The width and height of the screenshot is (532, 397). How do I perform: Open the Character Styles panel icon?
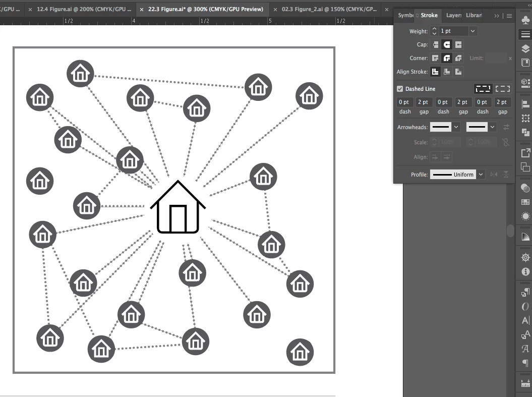click(x=525, y=334)
